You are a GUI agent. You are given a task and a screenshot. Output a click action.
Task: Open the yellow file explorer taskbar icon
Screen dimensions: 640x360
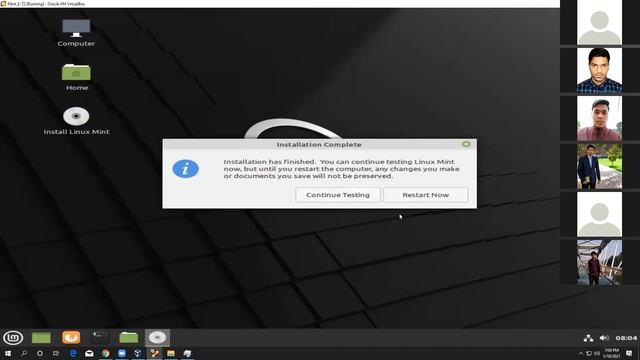(171, 353)
